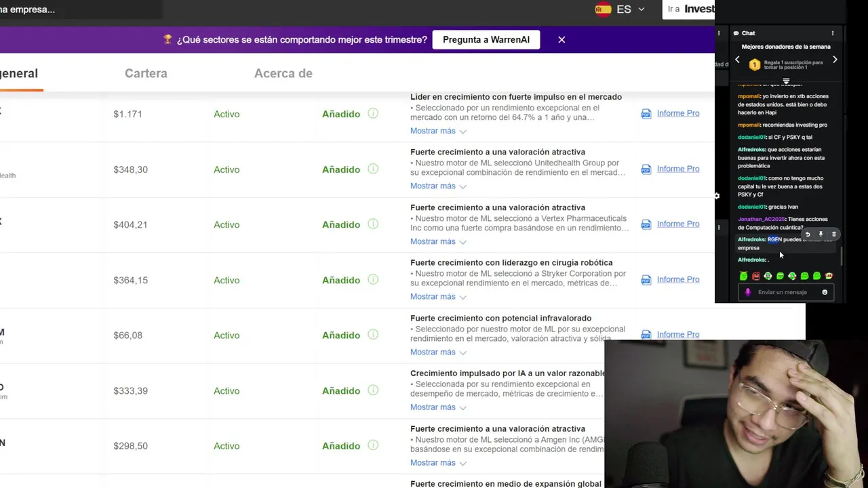Open Informe Pro link in the $66,08 row

678,335
